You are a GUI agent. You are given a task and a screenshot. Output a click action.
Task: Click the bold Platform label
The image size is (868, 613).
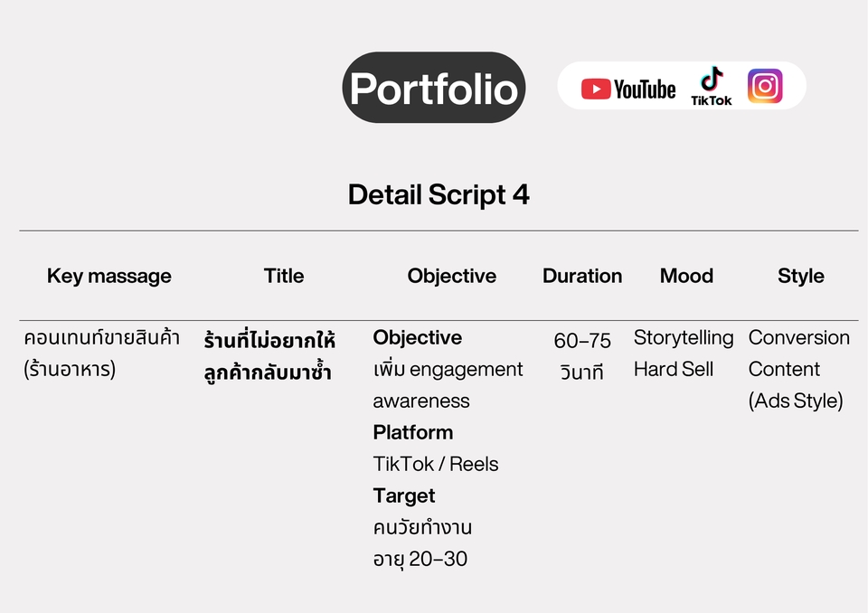coord(413,432)
